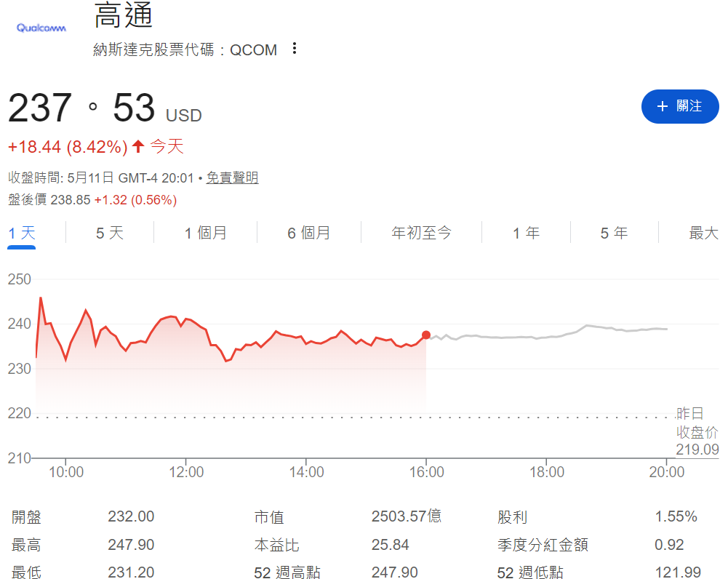Click the red closing-price dot at 16:00

[x=425, y=335]
